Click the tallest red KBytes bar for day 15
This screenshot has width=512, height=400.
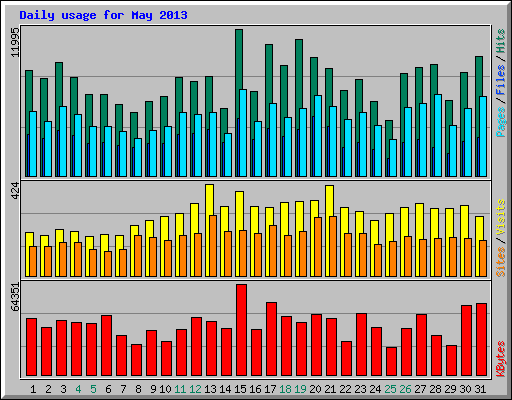[x=242, y=330]
